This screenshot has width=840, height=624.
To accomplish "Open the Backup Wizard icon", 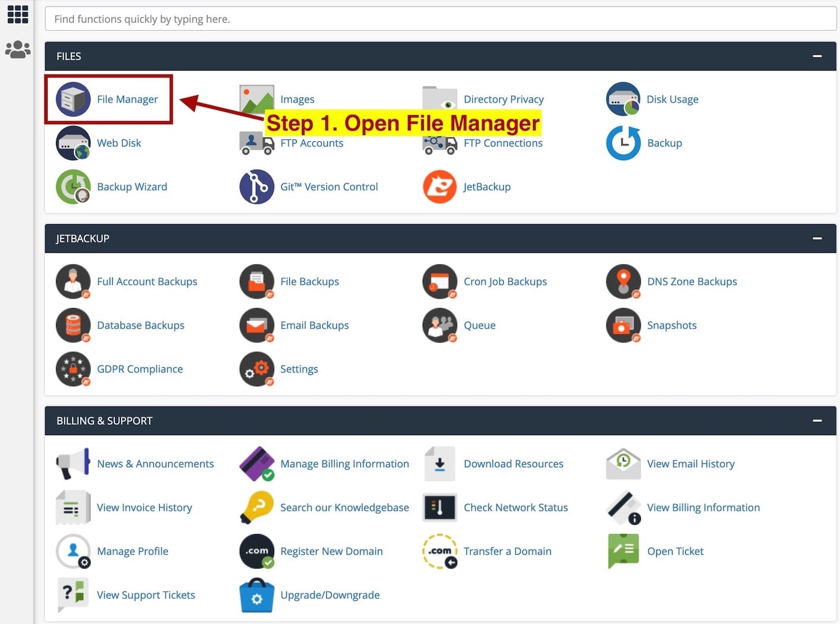I will [73, 187].
